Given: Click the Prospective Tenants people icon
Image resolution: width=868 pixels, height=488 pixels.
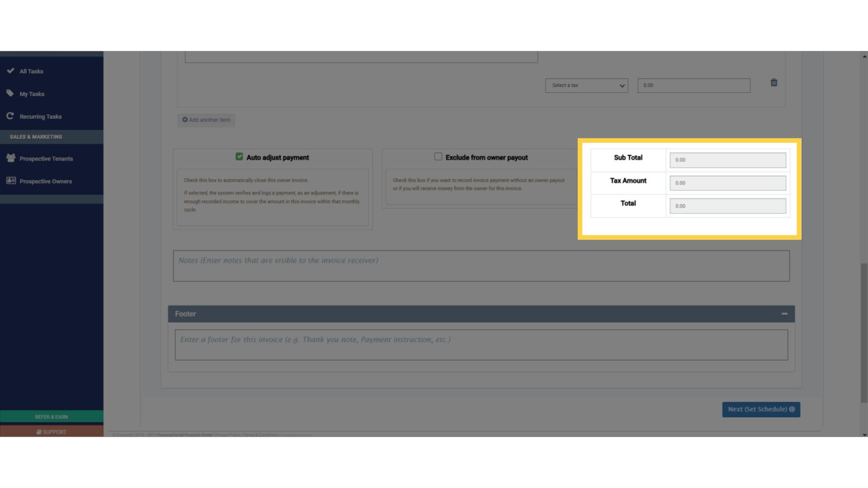Looking at the screenshot, I should [11, 158].
